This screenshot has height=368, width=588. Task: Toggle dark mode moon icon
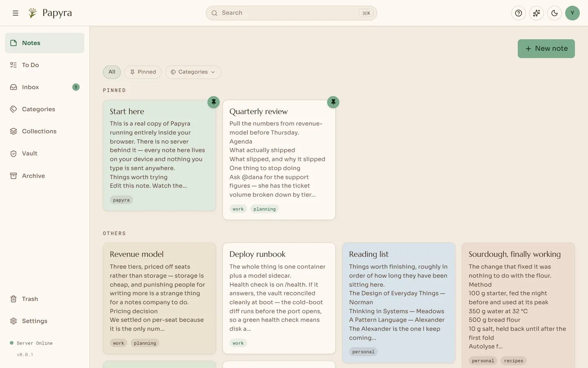point(555,13)
